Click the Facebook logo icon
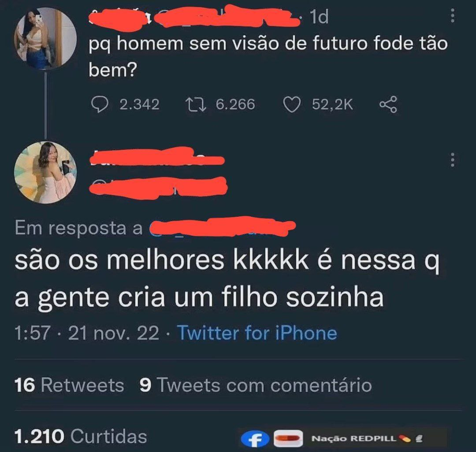 coord(255,439)
